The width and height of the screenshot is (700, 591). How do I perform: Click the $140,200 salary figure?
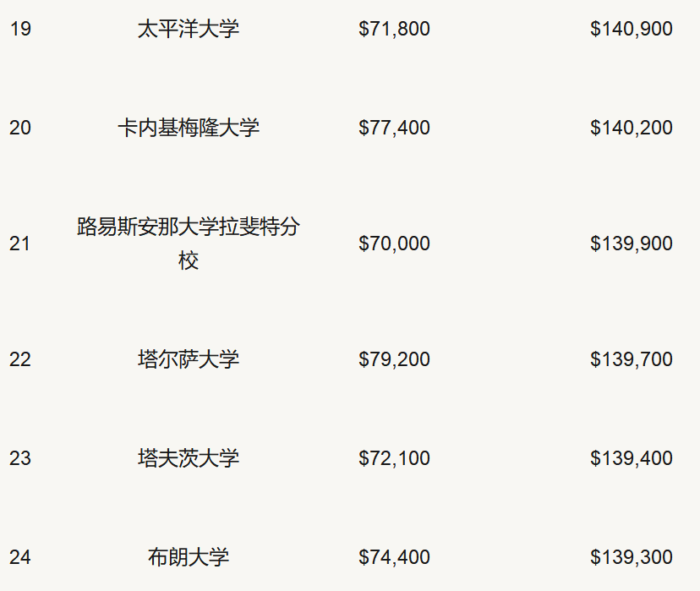(x=632, y=129)
